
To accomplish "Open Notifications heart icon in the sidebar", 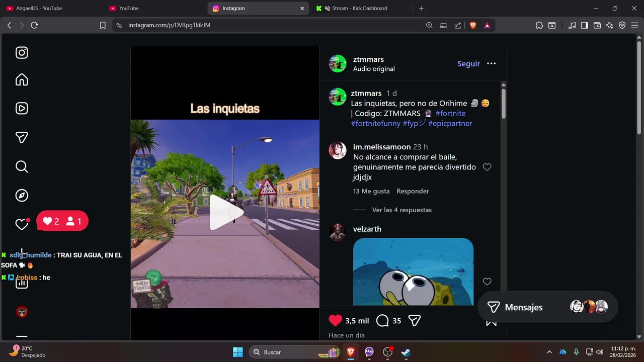I will point(22,224).
